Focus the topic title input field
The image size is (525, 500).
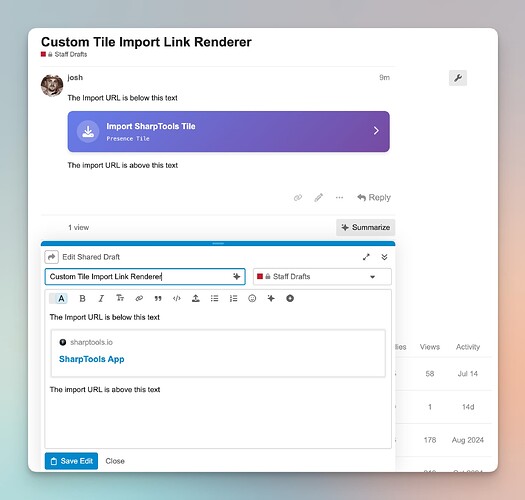(x=145, y=277)
